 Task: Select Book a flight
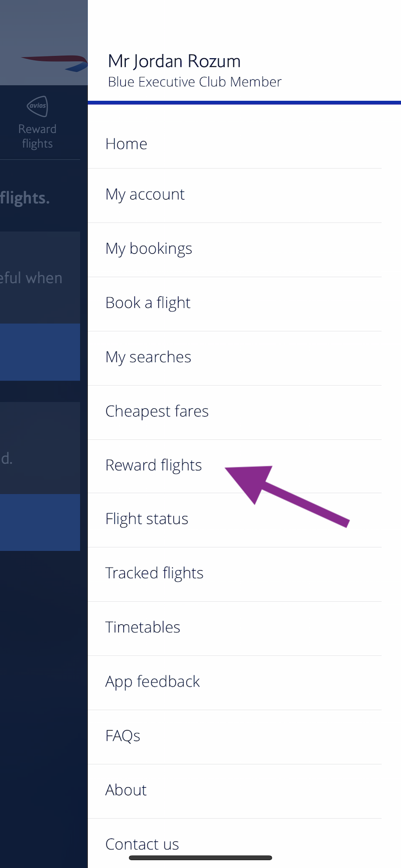click(x=235, y=303)
